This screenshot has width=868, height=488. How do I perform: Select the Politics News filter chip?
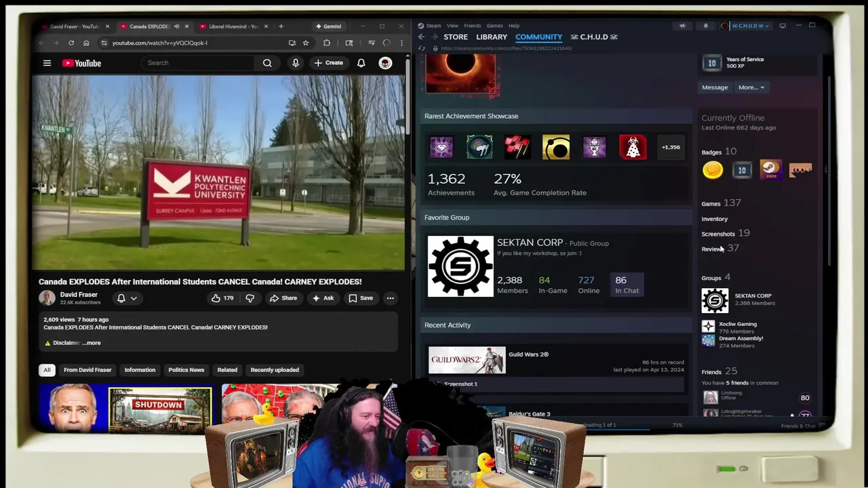[186, 370]
